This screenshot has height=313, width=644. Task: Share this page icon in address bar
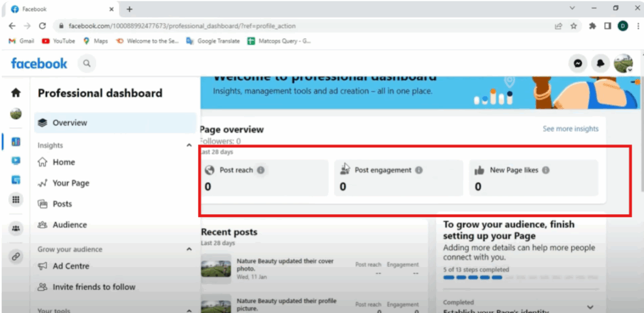558,26
